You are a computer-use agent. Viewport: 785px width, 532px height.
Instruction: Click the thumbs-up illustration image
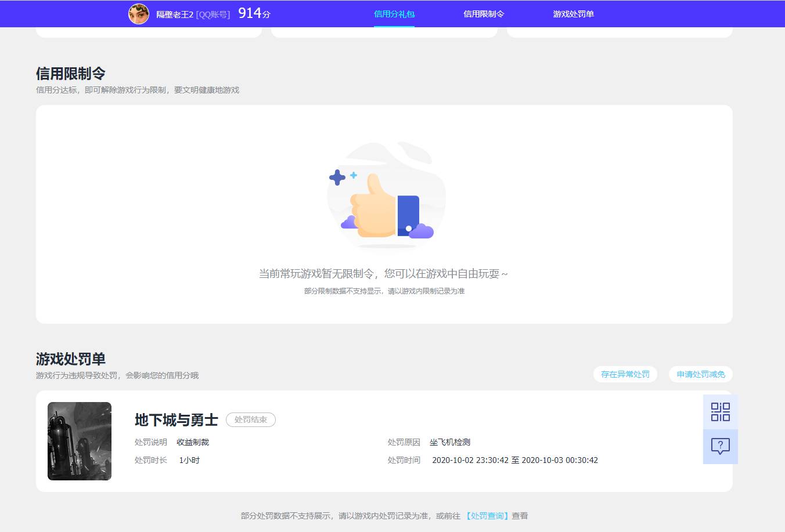click(x=386, y=197)
